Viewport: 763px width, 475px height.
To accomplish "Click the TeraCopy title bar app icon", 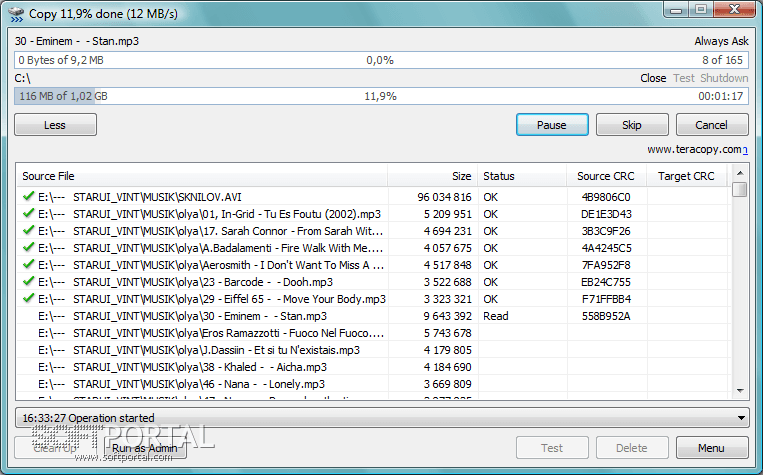I will pos(16,14).
